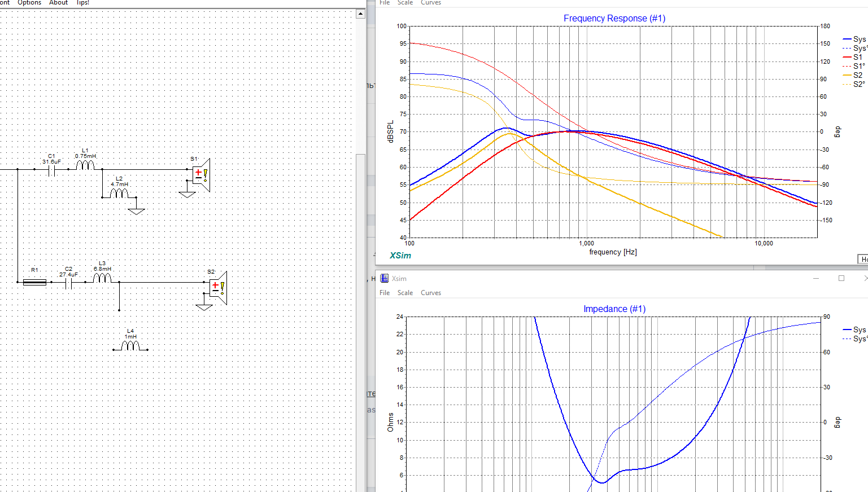
Task: Click the Xsim icon in Impedance title bar
Action: (384, 278)
